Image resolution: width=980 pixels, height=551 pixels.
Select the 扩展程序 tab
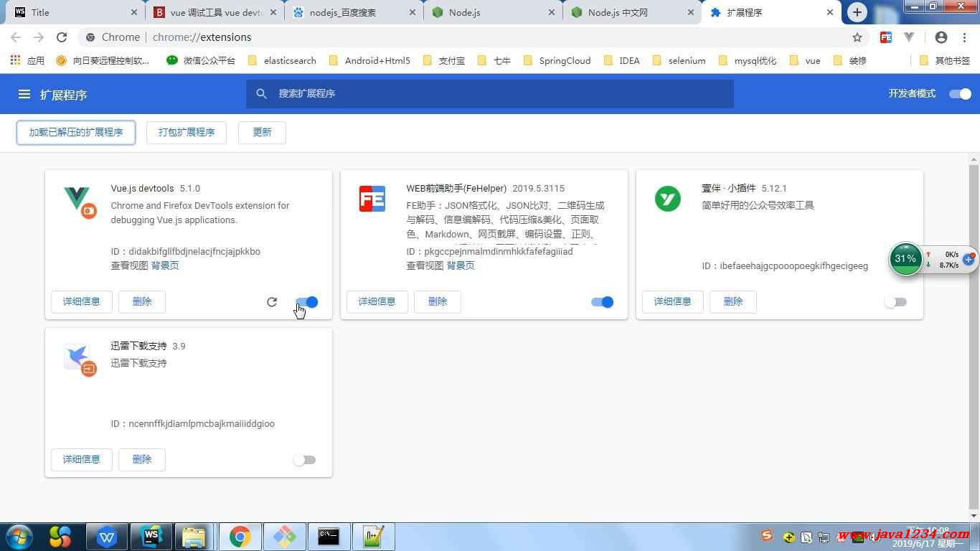[x=771, y=12]
